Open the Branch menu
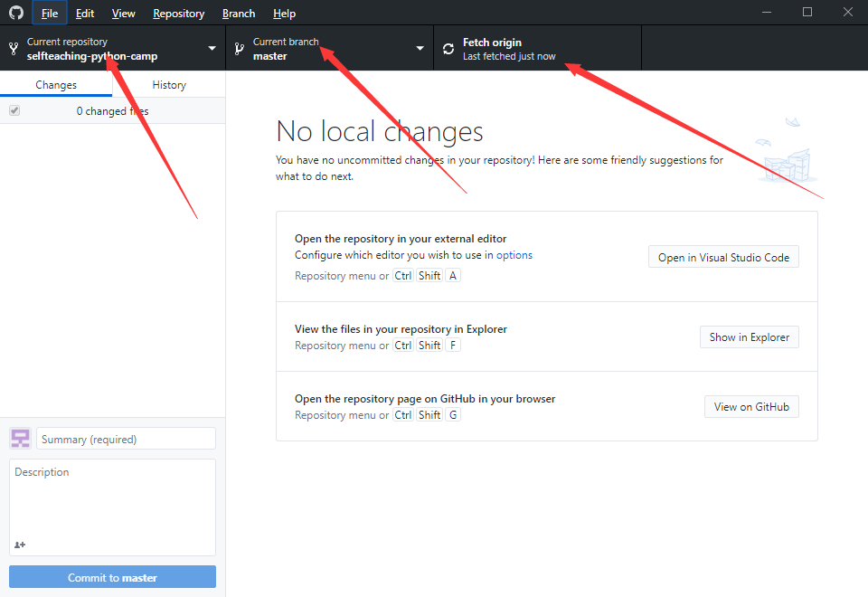 (239, 13)
